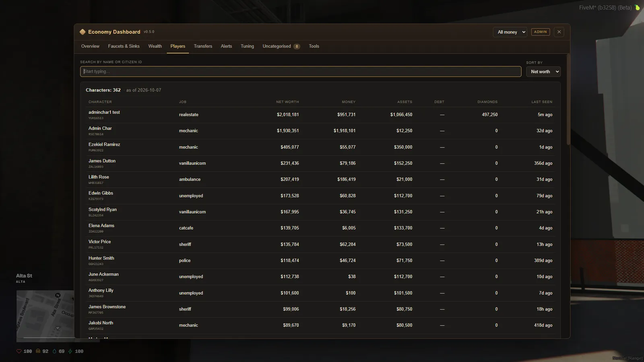Click the DIAMONDS column header
This screenshot has height=362, width=644.
[487, 102]
